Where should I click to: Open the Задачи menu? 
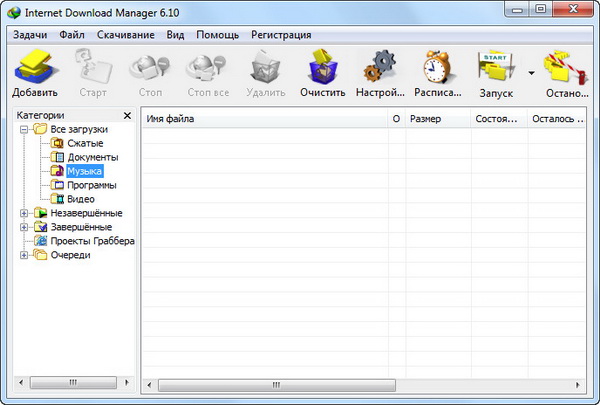30,35
